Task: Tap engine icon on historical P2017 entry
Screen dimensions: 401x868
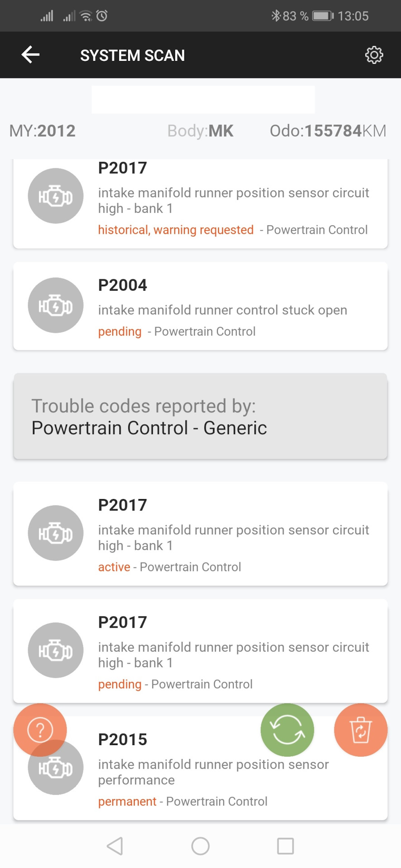Action: [x=56, y=196]
